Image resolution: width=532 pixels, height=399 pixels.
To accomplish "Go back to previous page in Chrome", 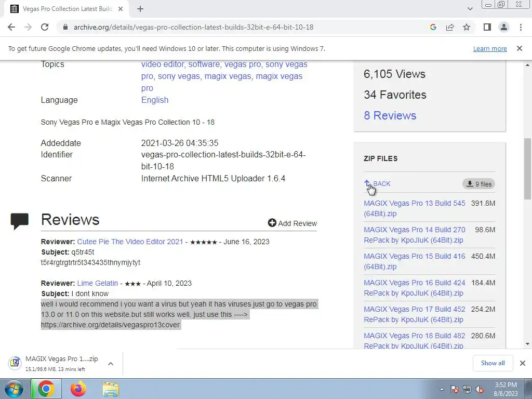I will [11, 27].
